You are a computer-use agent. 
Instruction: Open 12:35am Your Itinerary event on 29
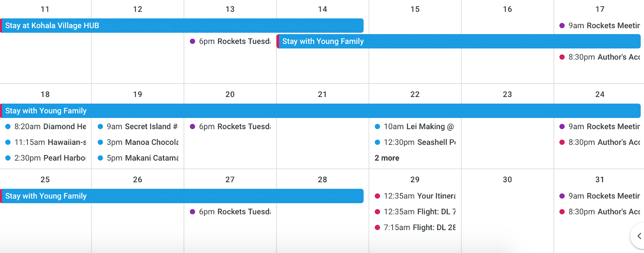pos(415,196)
